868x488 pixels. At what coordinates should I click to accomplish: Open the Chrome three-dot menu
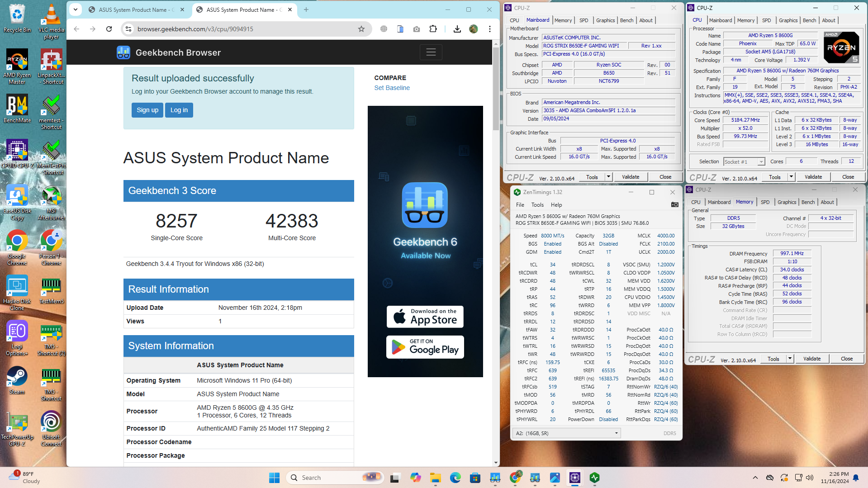[x=490, y=29]
